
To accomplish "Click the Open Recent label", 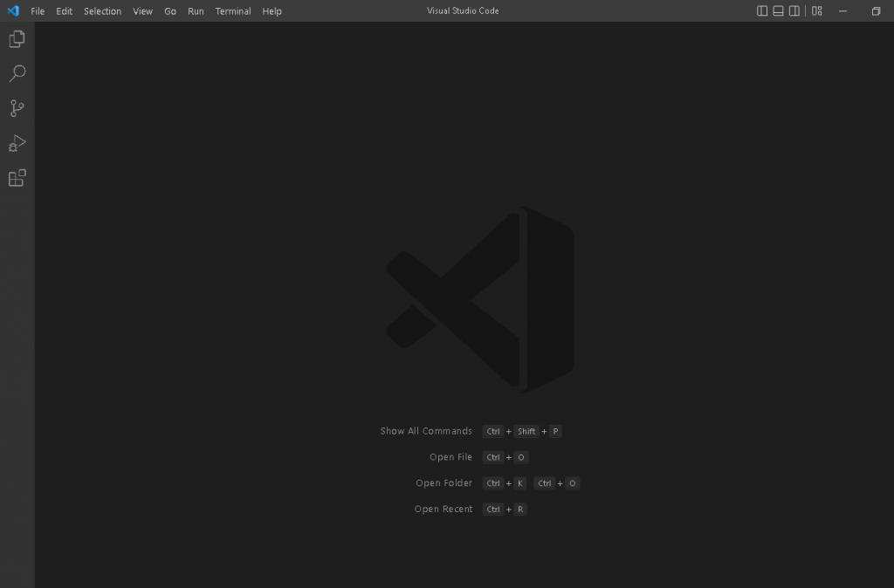I will click(443, 509).
